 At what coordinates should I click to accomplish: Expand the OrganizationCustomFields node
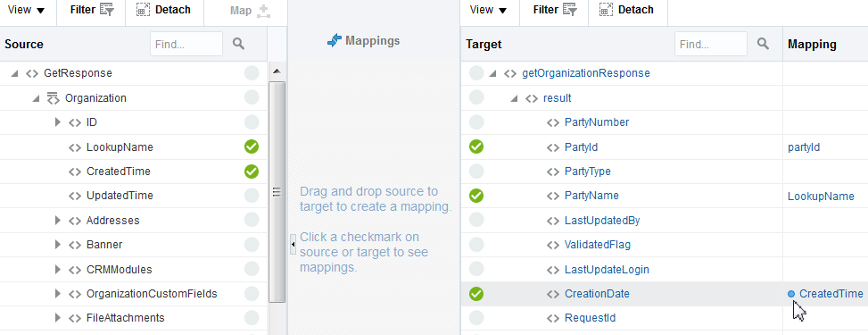[58, 294]
